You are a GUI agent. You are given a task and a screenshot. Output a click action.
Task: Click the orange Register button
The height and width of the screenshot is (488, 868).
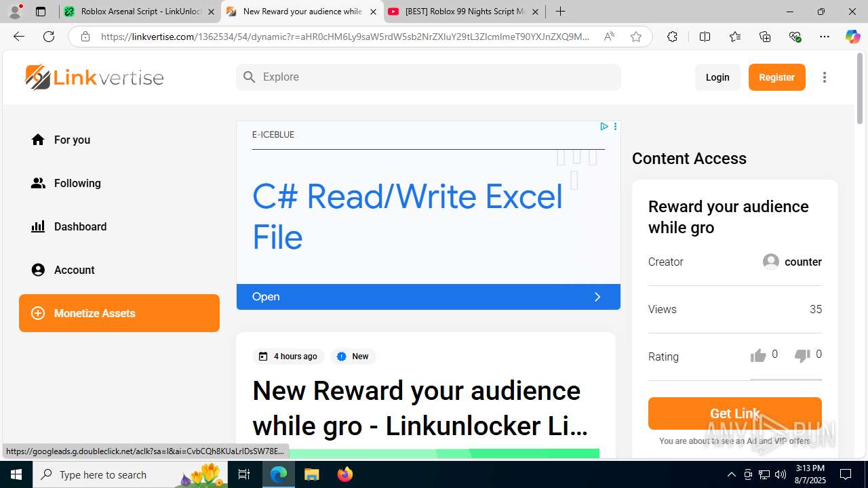777,77
